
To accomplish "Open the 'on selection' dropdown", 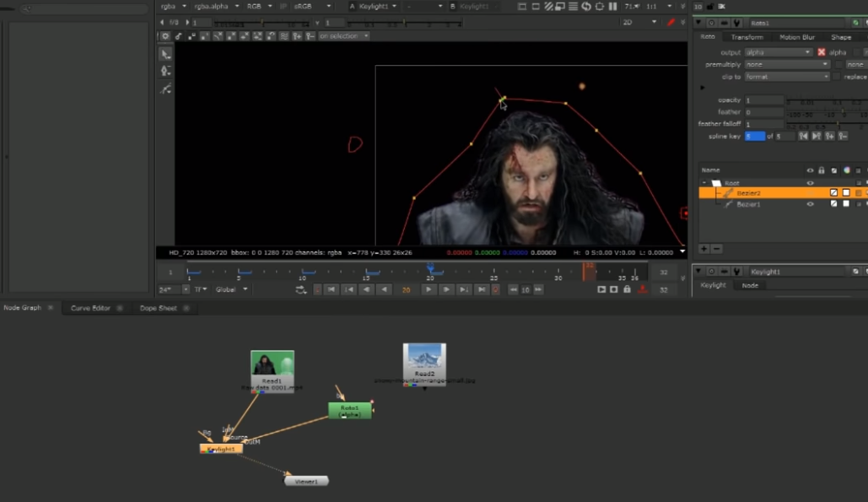I will coord(344,36).
